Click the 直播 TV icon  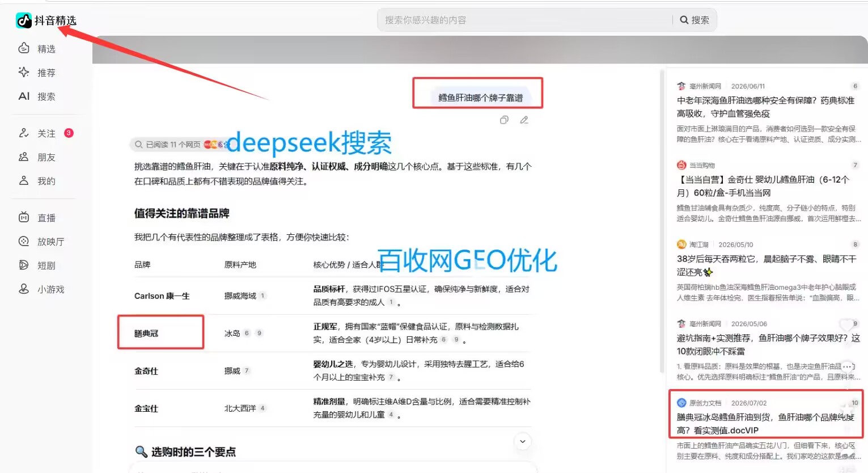click(24, 217)
